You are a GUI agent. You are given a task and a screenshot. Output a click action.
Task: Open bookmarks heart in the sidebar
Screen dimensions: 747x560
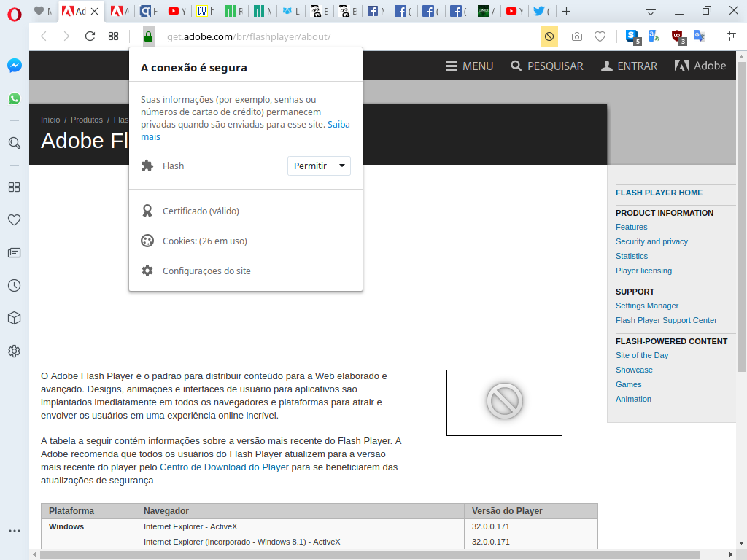15,220
